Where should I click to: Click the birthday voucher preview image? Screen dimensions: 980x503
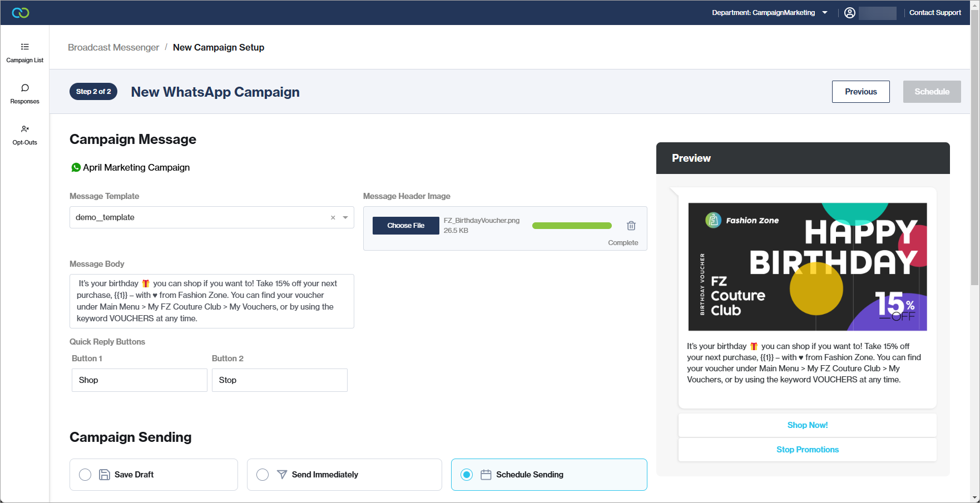(x=808, y=267)
